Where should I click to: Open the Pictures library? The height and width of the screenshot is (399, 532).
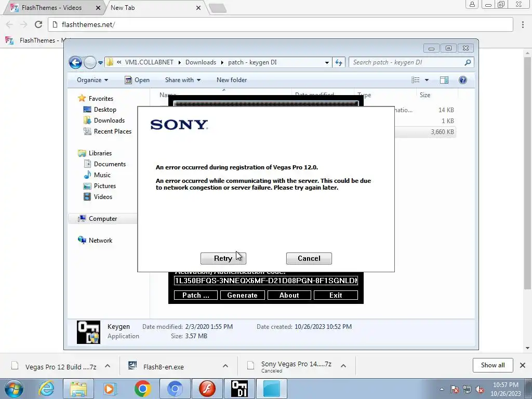(105, 186)
